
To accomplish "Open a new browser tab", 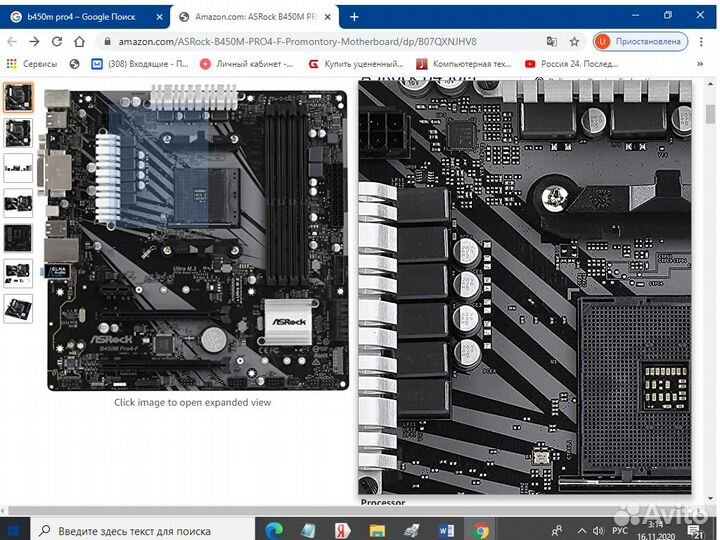I will [354, 17].
